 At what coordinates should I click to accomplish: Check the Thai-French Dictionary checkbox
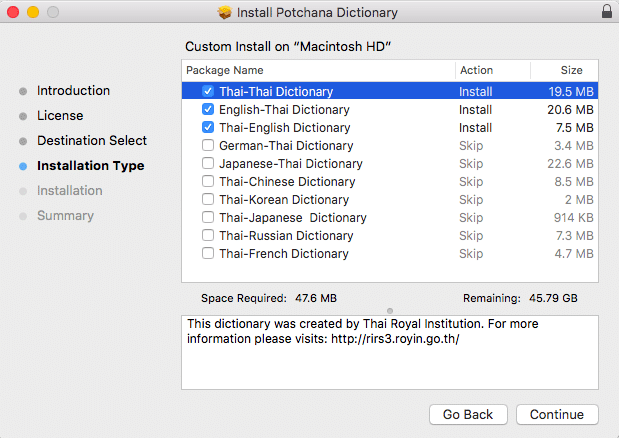(x=208, y=253)
